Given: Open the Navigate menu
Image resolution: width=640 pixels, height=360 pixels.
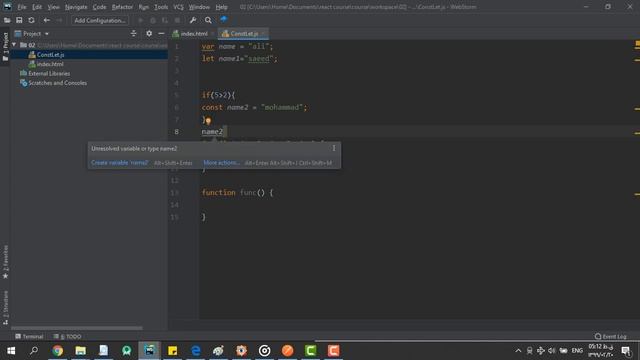Looking at the screenshot, I should pyautogui.click(x=76, y=7).
